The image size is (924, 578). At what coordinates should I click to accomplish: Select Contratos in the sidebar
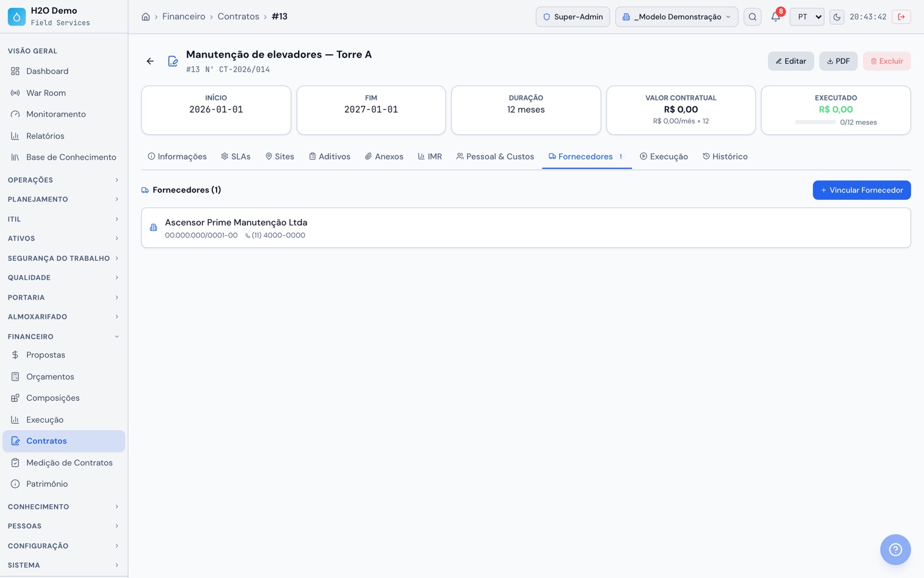(64, 441)
